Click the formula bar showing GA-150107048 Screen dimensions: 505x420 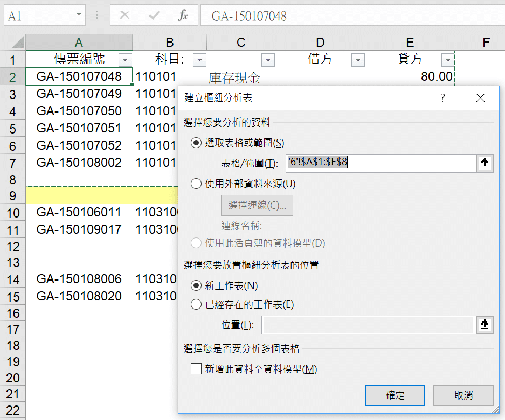(352, 15)
